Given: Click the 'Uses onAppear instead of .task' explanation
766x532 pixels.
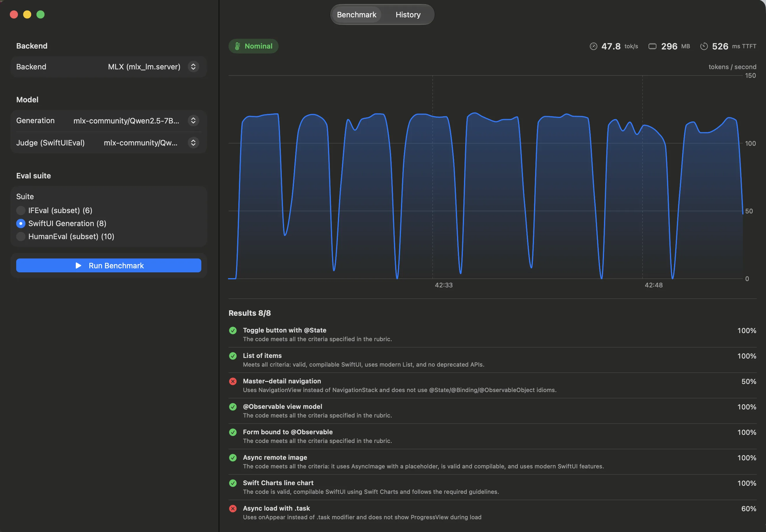Looking at the screenshot, I should [362, 517].
